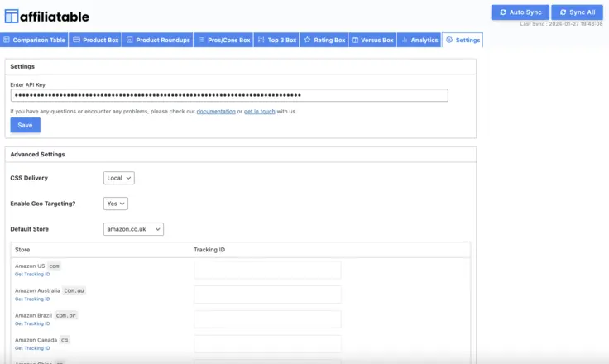Viewport: 609px width, 364px height.
Task: Click the Settings gear icon
Action: [x=449, y=40]
